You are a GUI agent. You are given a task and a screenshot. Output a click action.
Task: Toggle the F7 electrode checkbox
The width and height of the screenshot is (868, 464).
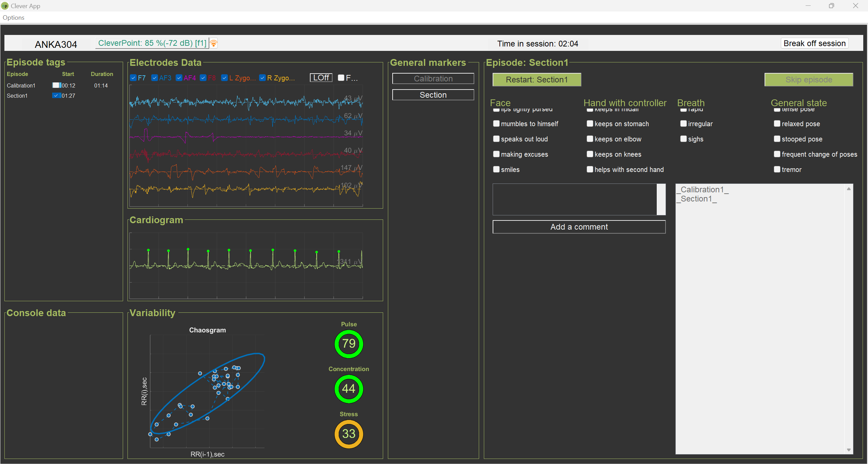pos(133,78)
